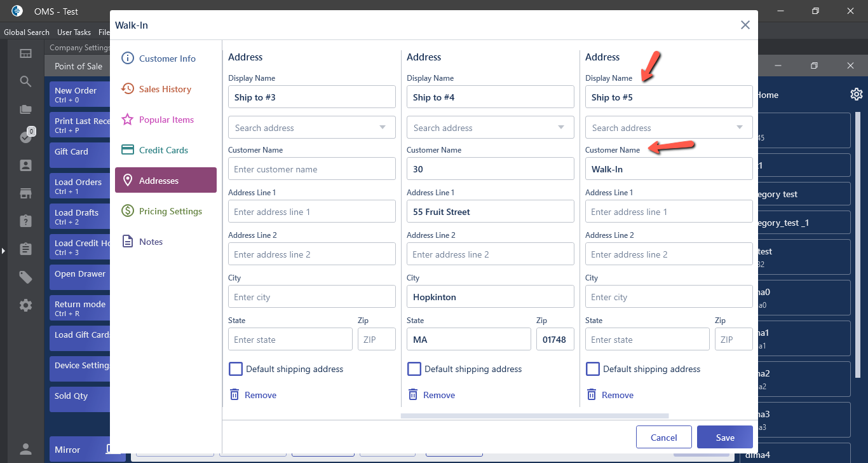The image size is (868, 463).
Task: Switch to the Customer Info tab
Action: pyautogui.click(x=166, y=59)
